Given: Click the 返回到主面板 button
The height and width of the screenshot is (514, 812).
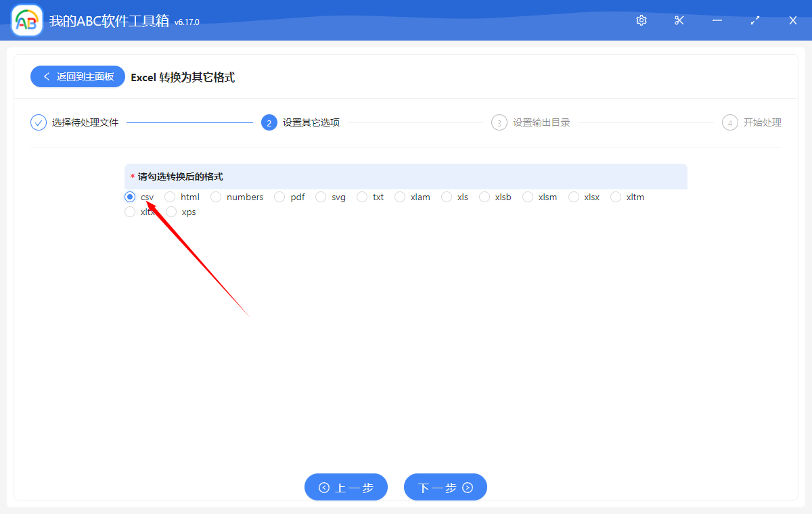Looking at the screenshot, I should (77, 76).
